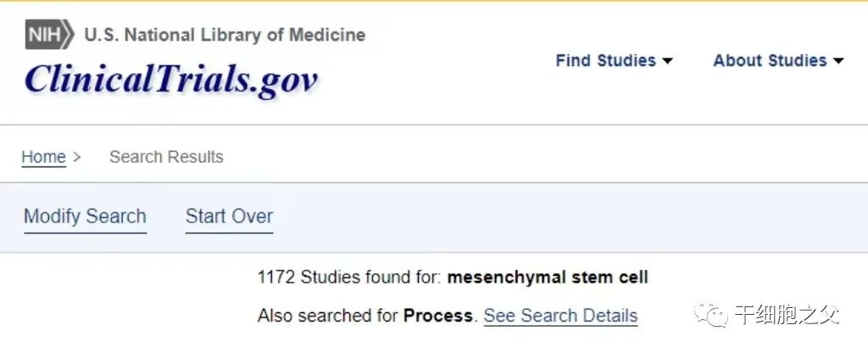Click the caret arrow beside Find Studies
868x353 pixels.
point(668,61)
